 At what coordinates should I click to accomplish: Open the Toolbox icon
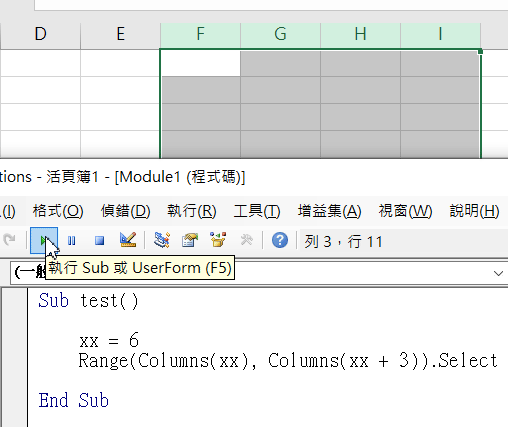pos(246,240)
